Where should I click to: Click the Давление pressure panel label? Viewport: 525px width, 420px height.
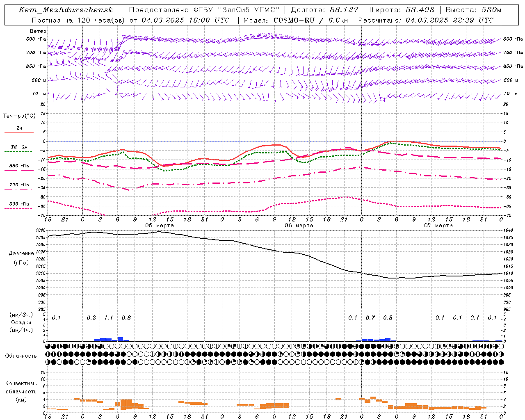coord(21,253)
